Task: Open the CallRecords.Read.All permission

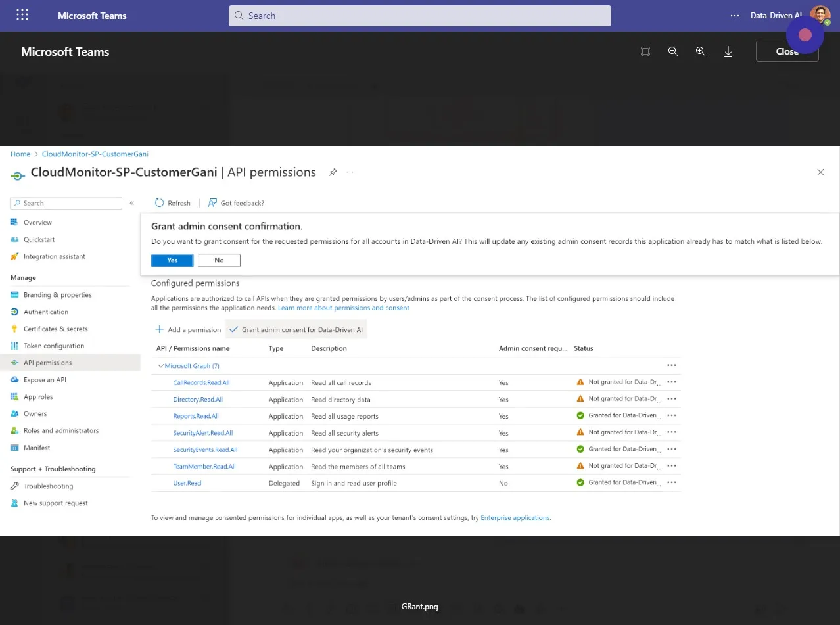Action: pos(201,382)
